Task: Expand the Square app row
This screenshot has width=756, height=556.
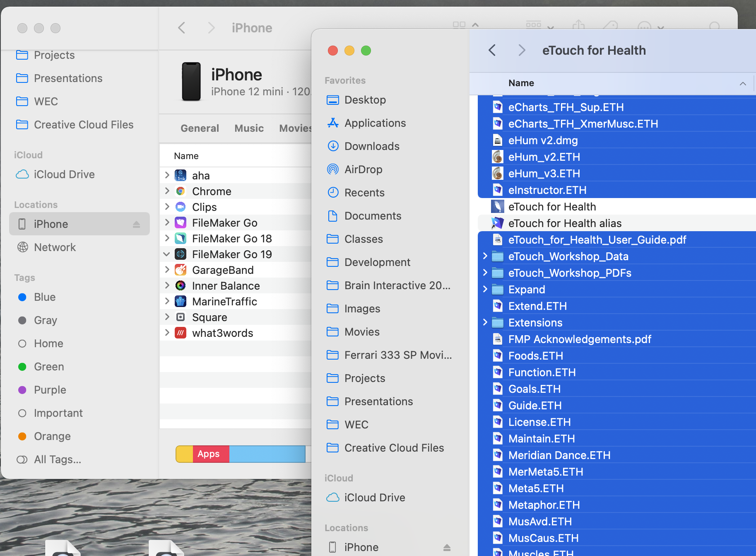Action: [x=167, y=317]
